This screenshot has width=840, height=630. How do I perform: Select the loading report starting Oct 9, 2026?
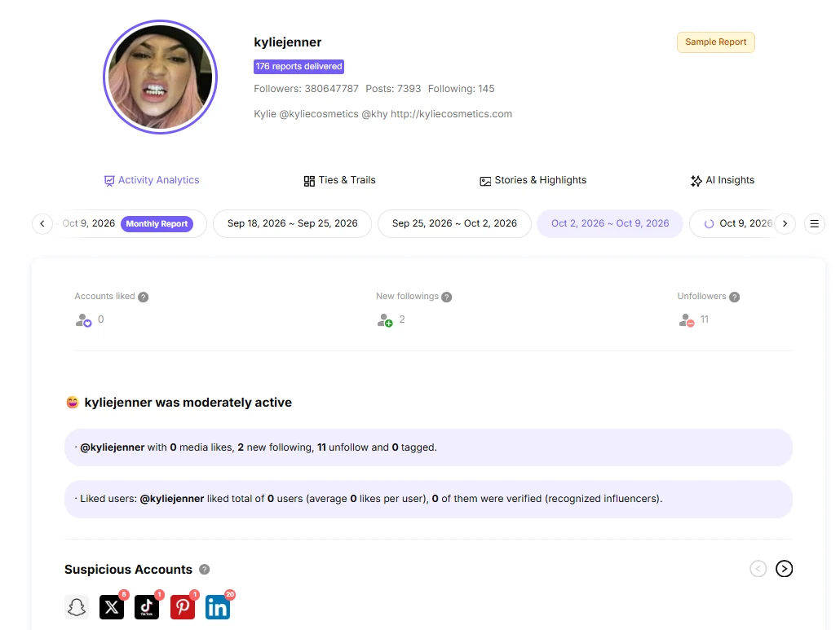(732, 224)
